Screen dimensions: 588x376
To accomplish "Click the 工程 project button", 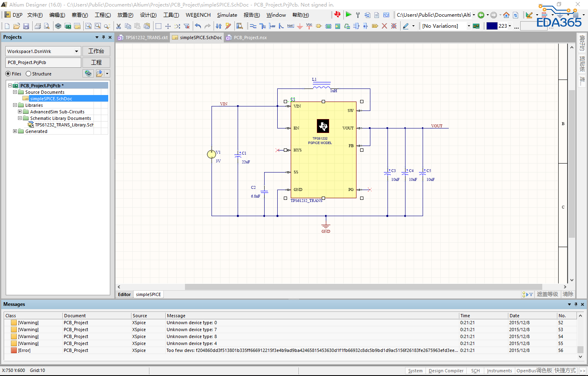I will (96, 62).
